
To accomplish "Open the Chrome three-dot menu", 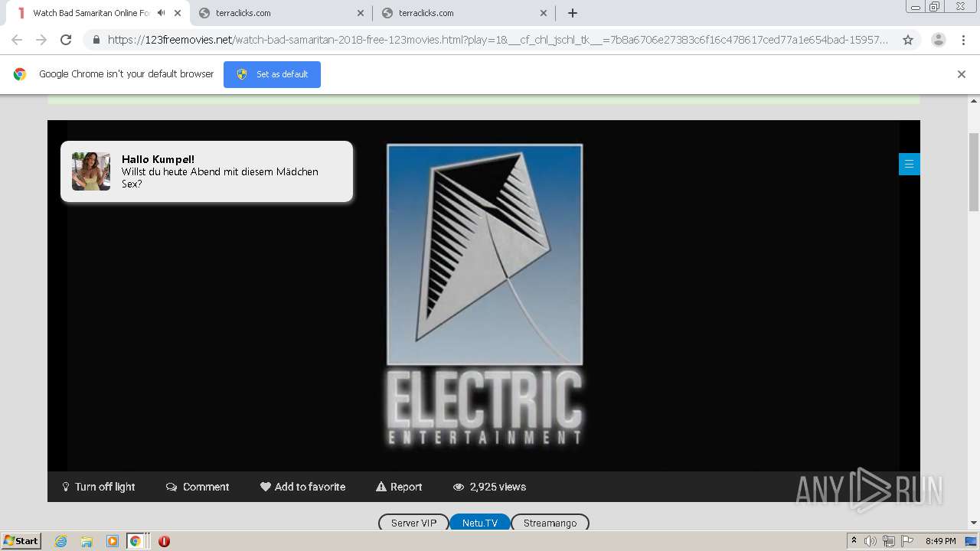I will tap(963, 40).
